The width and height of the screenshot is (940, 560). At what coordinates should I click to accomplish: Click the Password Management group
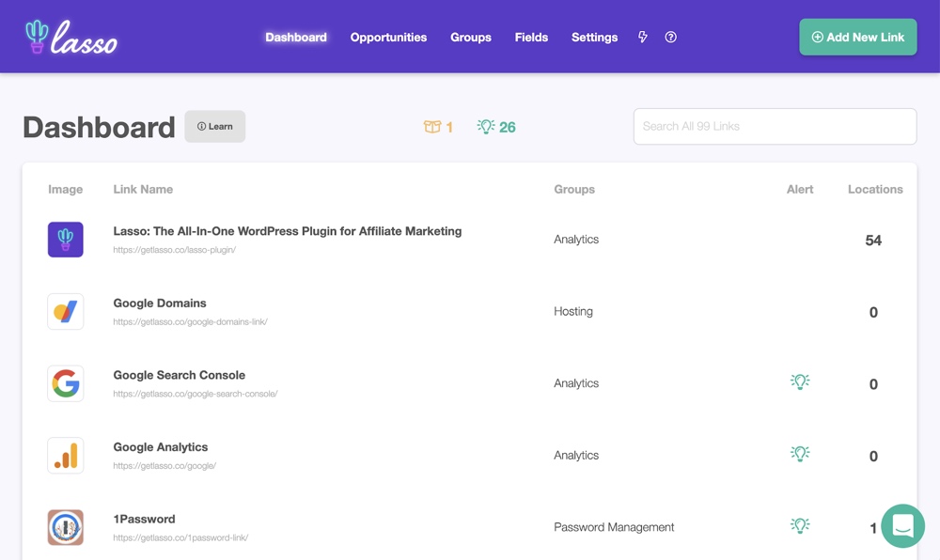click(x=614, y=527)
